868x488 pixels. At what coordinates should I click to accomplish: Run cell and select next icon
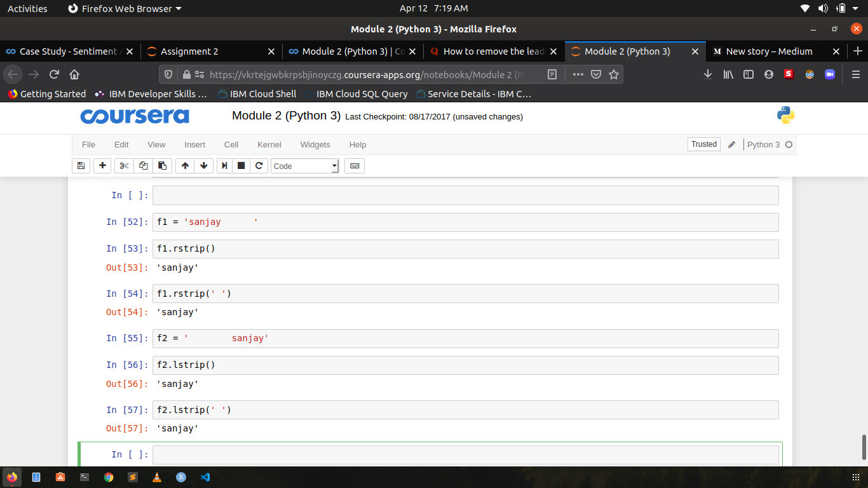point(224,166)
